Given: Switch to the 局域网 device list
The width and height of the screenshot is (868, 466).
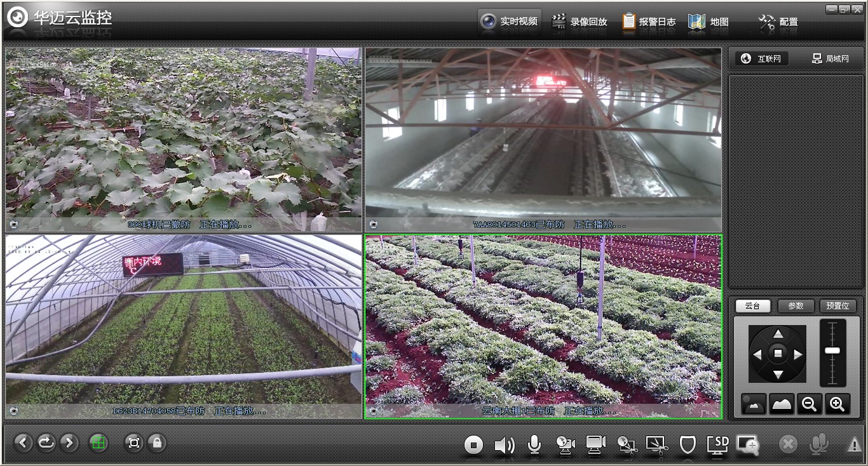Looking at the screenshot, I should click(830, 58).
